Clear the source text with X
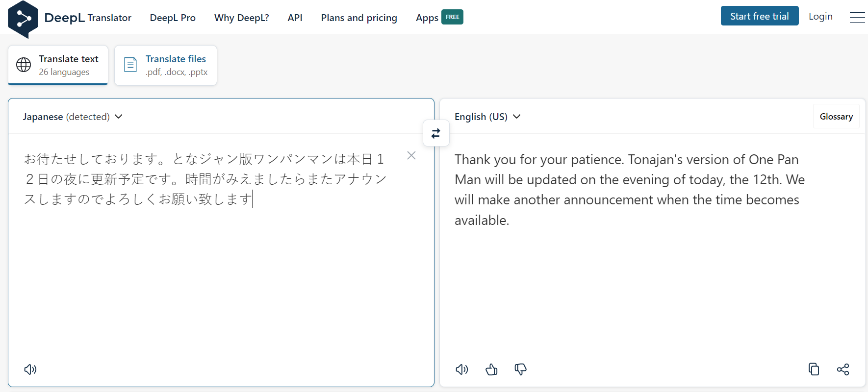868x392 pixels. [411, 155]
